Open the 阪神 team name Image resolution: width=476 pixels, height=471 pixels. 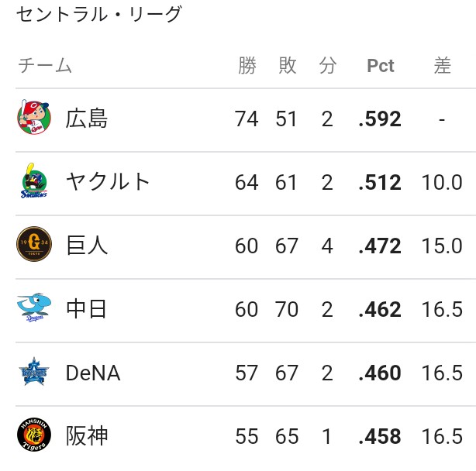click(x=87, y=436)
